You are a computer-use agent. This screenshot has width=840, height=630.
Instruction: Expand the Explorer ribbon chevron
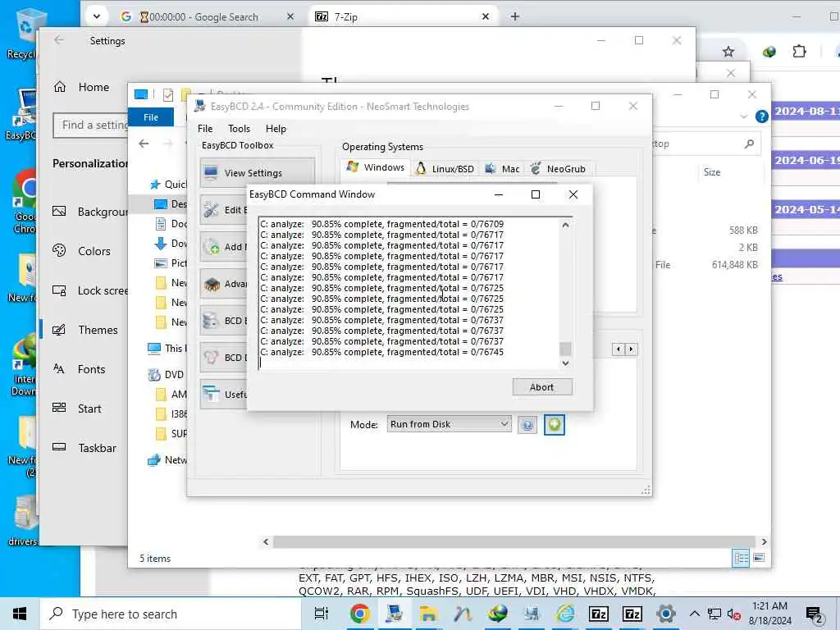click(743, 116)
